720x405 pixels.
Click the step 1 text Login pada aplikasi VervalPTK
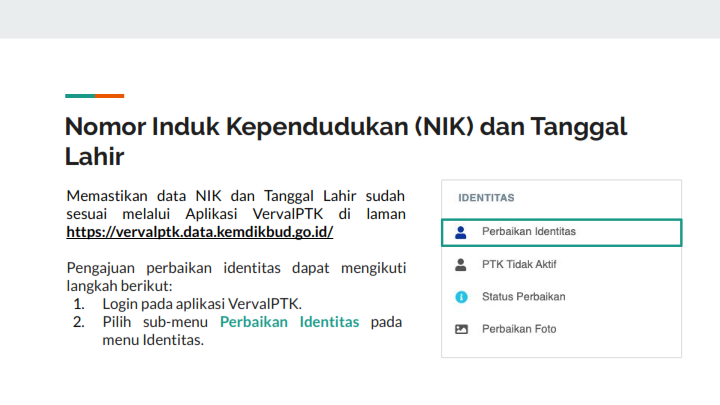tap(202, 304)
